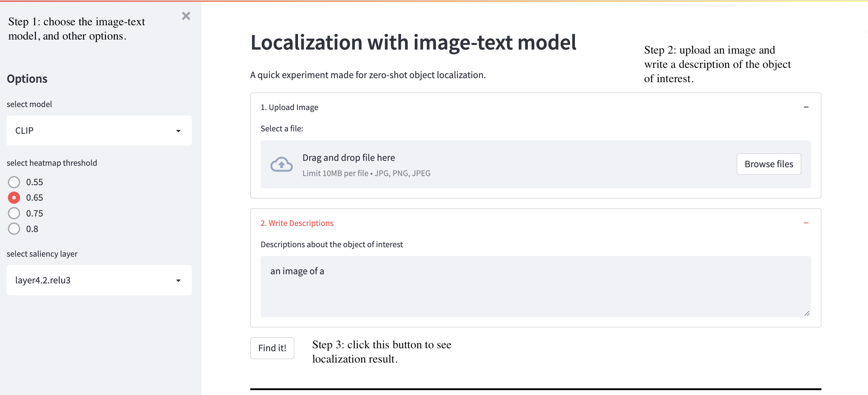Screen dimensions: 868x395
Task: Select heatmap threshold 0.75
Action: point(14,213)
